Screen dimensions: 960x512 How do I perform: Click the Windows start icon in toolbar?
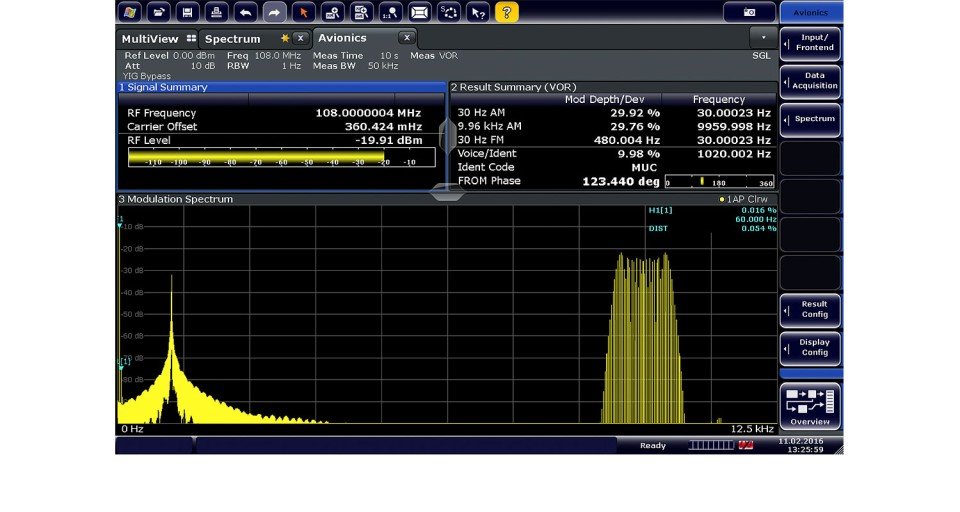[129, 12]
